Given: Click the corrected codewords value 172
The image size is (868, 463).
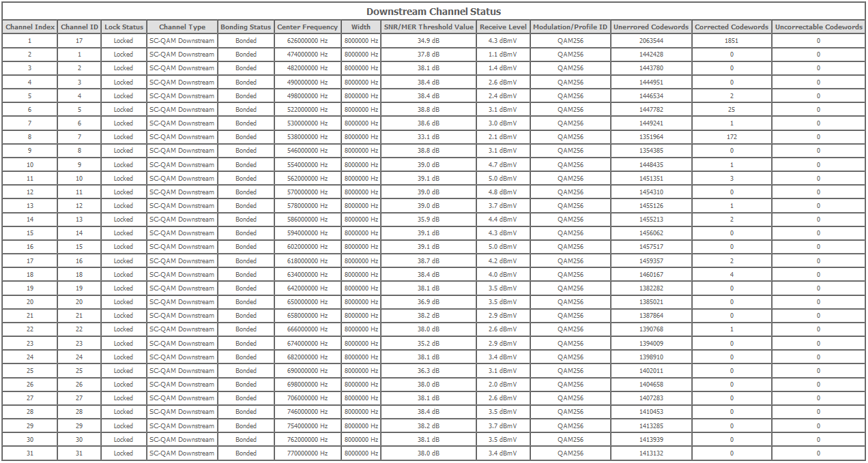Looking at the screenshot, I should 732,137.
